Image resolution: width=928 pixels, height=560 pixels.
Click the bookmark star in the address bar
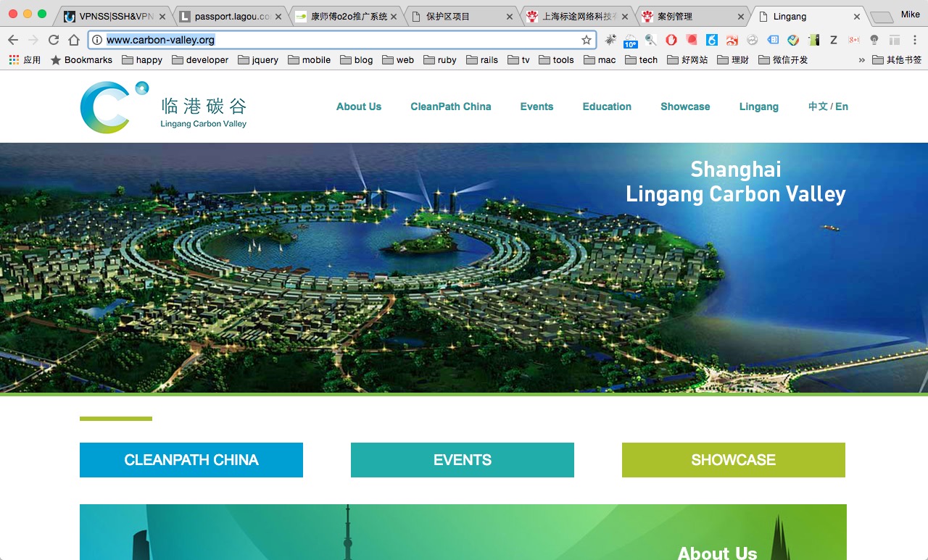(x=586, y=40)
